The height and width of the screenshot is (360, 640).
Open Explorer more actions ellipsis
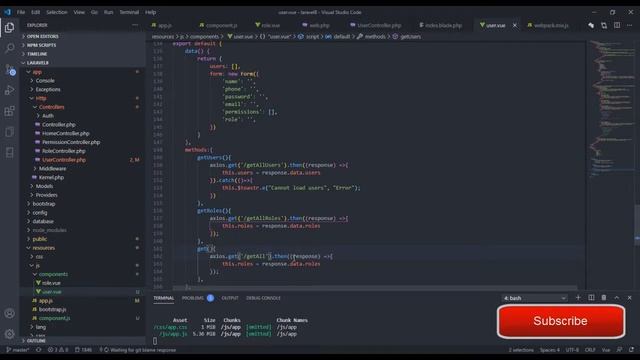[x=135, y=25]
